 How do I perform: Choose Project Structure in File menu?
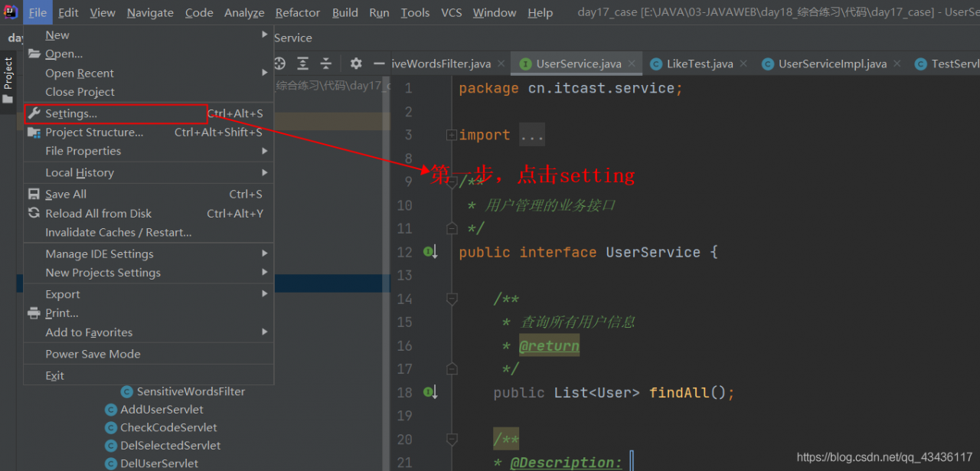149,132
